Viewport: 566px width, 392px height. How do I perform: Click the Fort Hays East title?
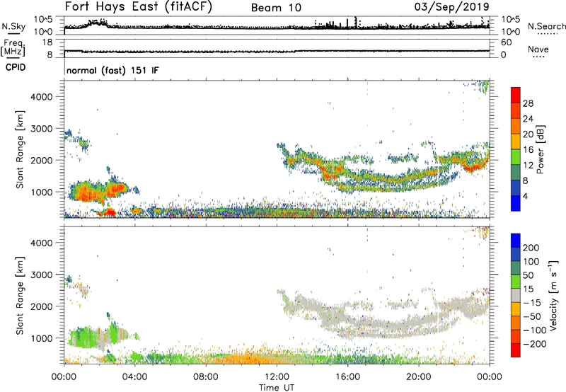pos(139,6)
